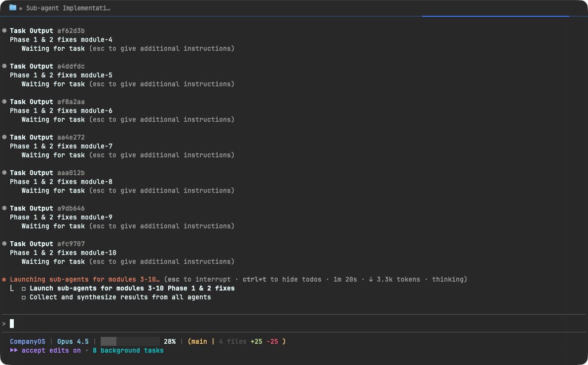588x365 pixels.
Task: Click the line Phase 1 & 2 fixes module-4
Action: point(61,39)
